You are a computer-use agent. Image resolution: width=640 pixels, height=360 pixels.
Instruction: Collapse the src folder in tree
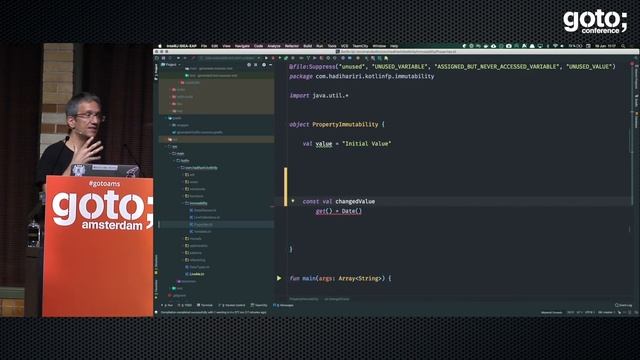pyautogui.click(x=166, y=146)
